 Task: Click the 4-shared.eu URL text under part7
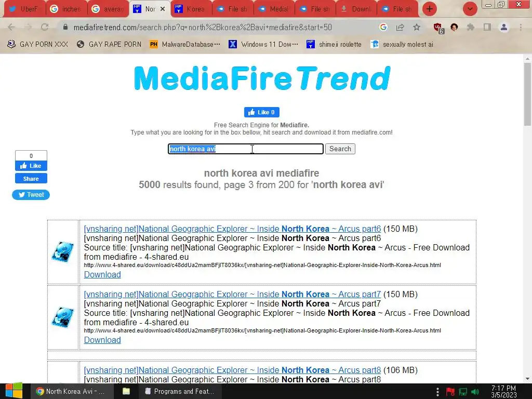tap(262, 330)
